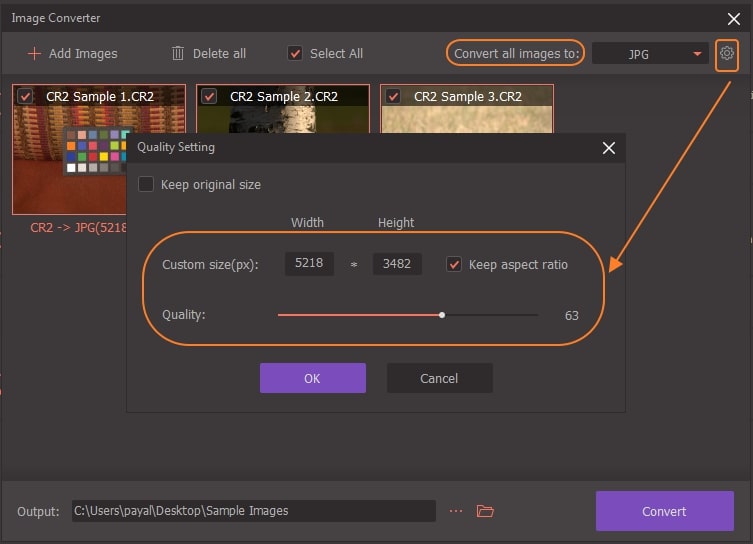753x544 pixels.
Task: Toggle the Select All checkbox
Action: coord(295,53)
